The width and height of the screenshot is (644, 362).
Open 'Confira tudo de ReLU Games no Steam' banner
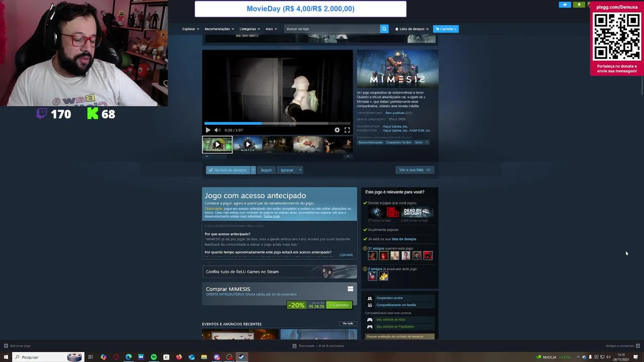[279, 271]
